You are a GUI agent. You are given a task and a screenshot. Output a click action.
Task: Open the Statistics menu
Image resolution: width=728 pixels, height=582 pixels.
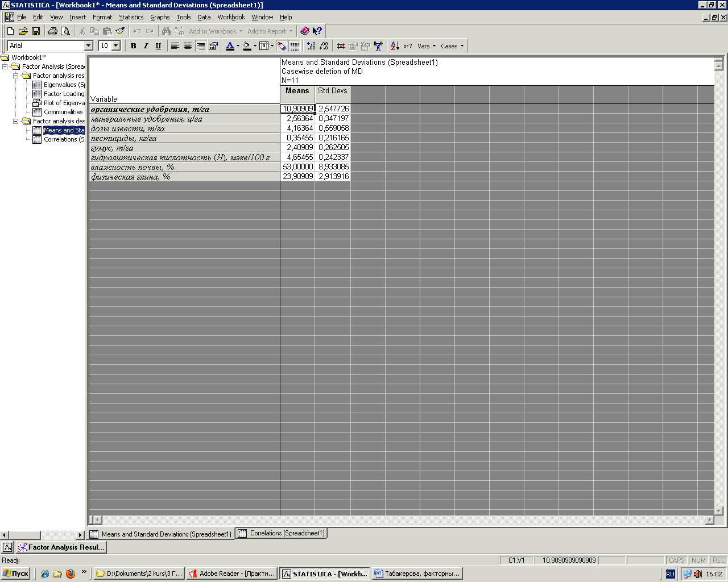click(x=131, y=17)
